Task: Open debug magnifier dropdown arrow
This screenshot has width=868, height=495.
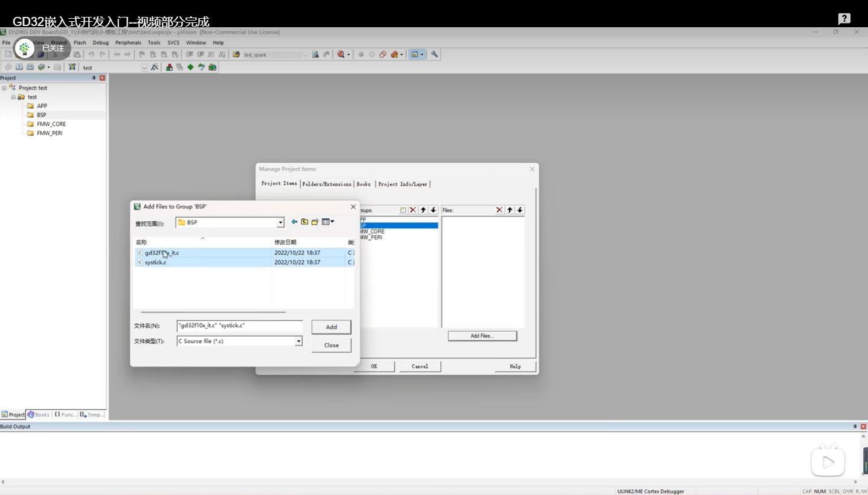Action: click(349, 54)
